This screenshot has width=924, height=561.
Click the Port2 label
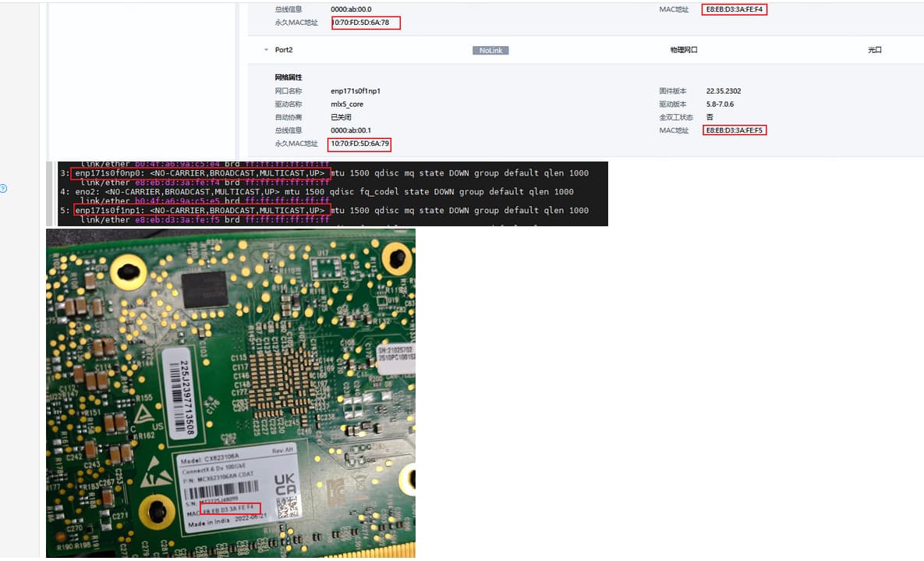(284, 50)
